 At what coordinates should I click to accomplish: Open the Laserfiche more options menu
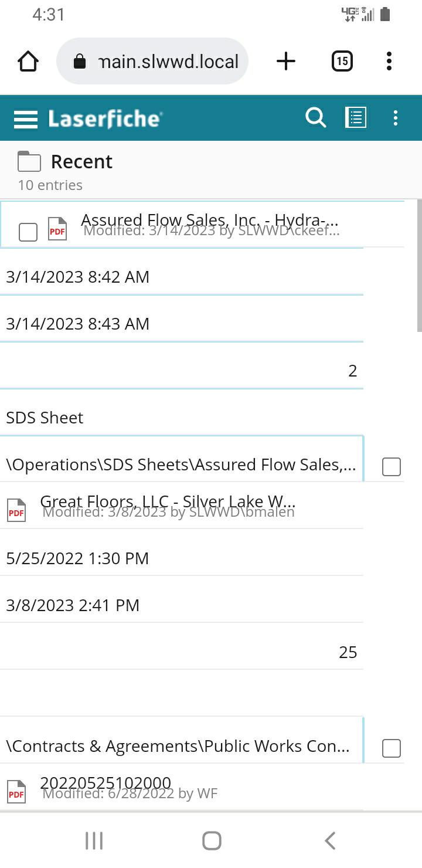(396, 118)
